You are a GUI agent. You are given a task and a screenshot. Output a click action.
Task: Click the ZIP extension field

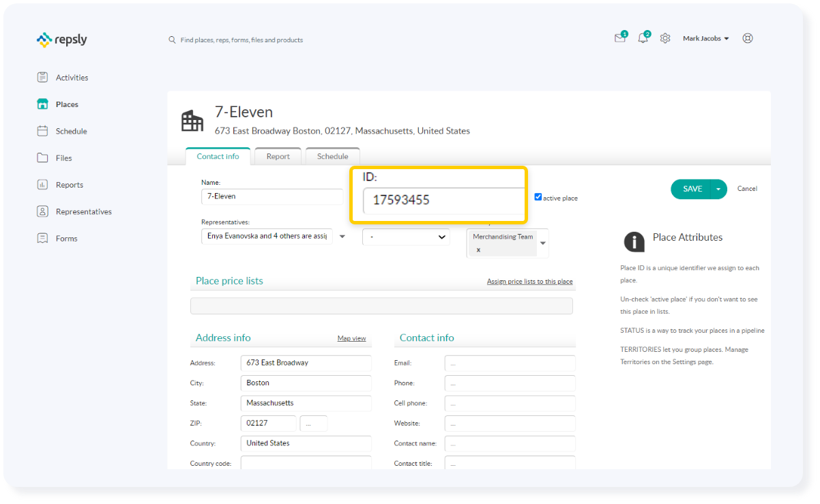[314, 424]
